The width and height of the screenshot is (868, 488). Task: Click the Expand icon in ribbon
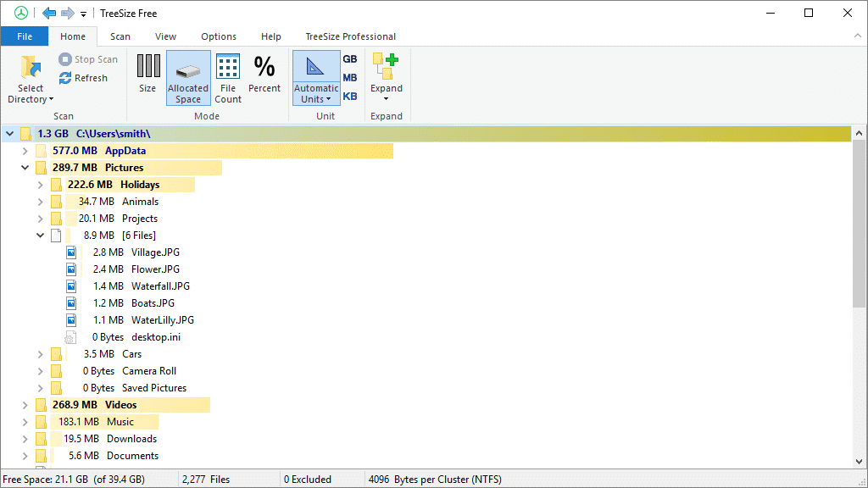pyautogui.click(x=386, y=66)
